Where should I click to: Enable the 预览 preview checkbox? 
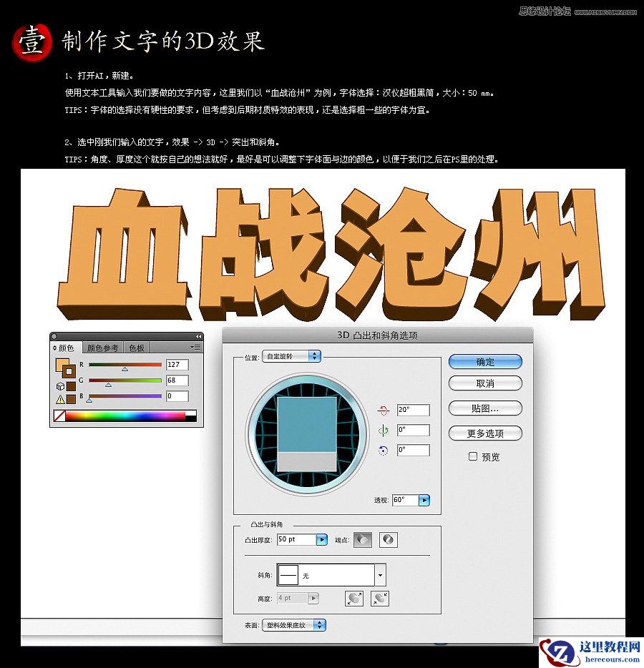click(472, 458)
